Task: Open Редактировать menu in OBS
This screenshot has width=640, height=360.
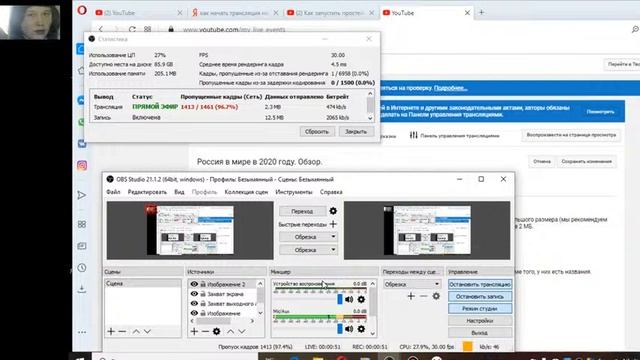Action: coord(147,192)
